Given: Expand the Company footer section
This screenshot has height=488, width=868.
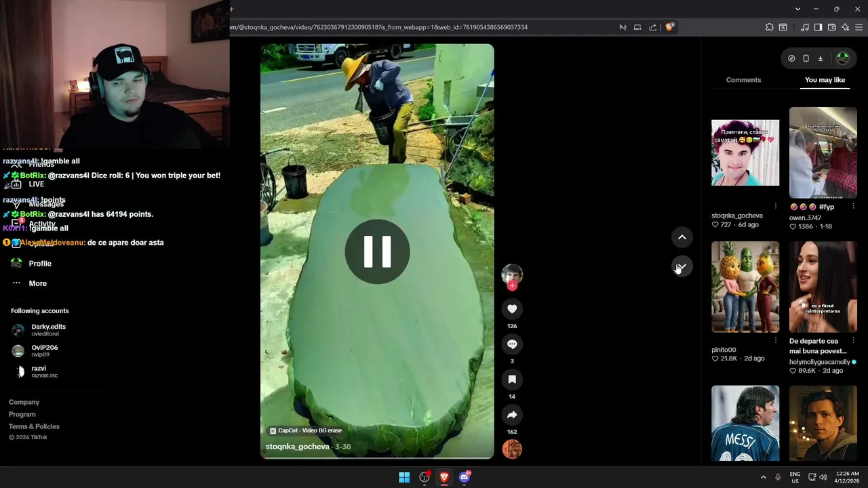Looking at the screenshot, I should coord(24,402).
